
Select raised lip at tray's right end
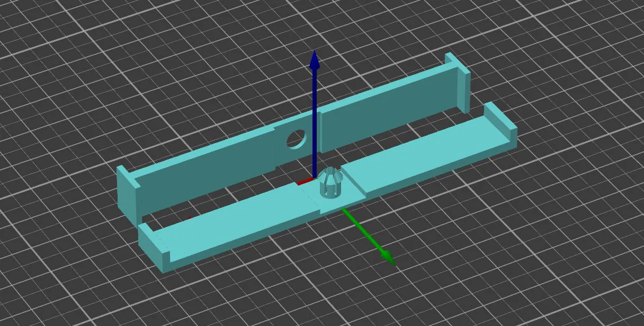(500, 124)
